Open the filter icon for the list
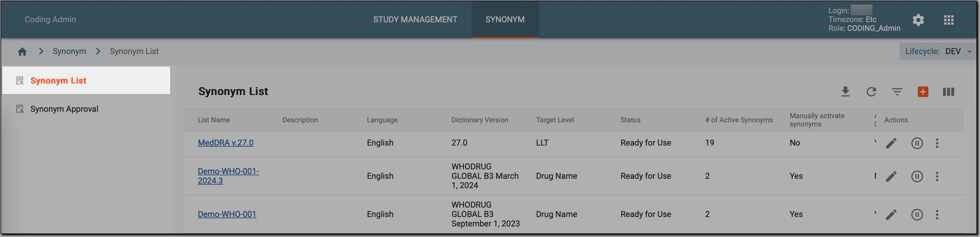 [x=897, y=91]
